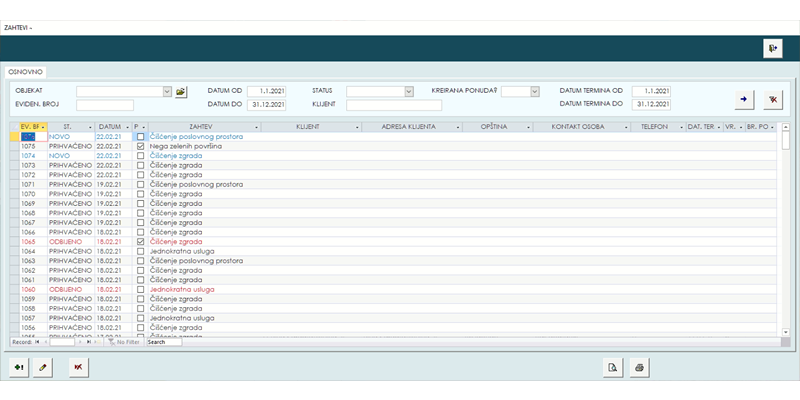The height and width of the screenshot is (400, 800).
Task: Click the printer icon
Action: pos(638,367)
